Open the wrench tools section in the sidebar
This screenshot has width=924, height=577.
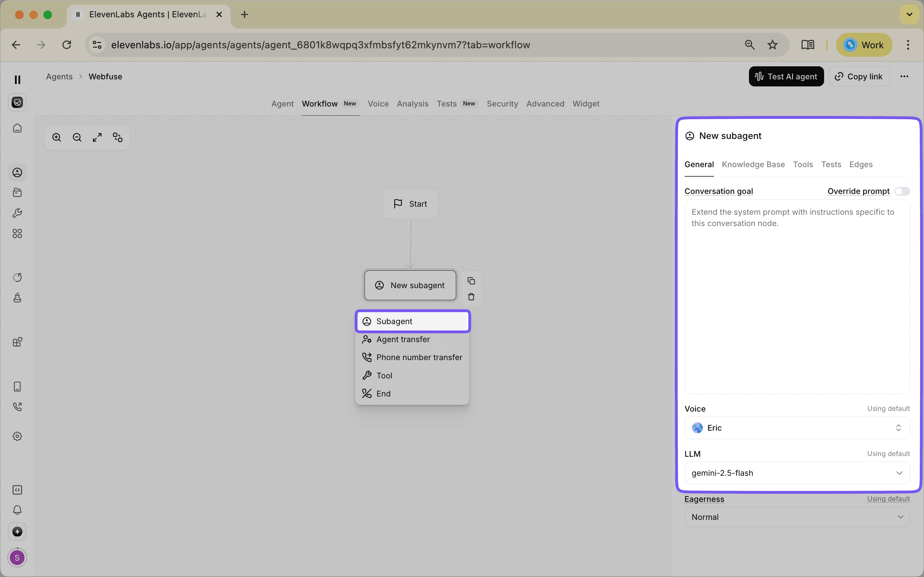[x=17, y=213]
